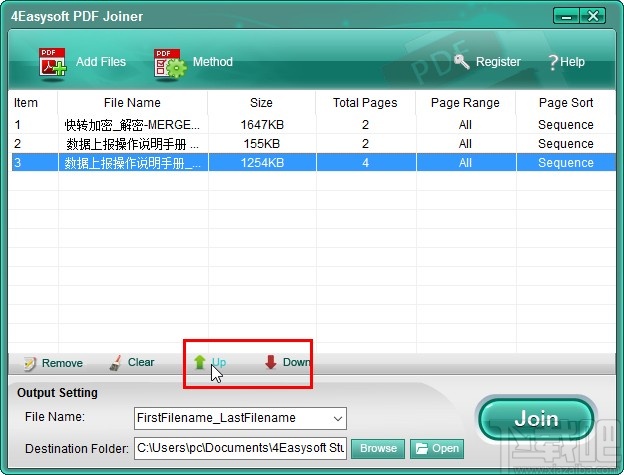This screenshot has height=475, width=624.
Task: Move the selected file Down via its label
Action: point(296,362)
